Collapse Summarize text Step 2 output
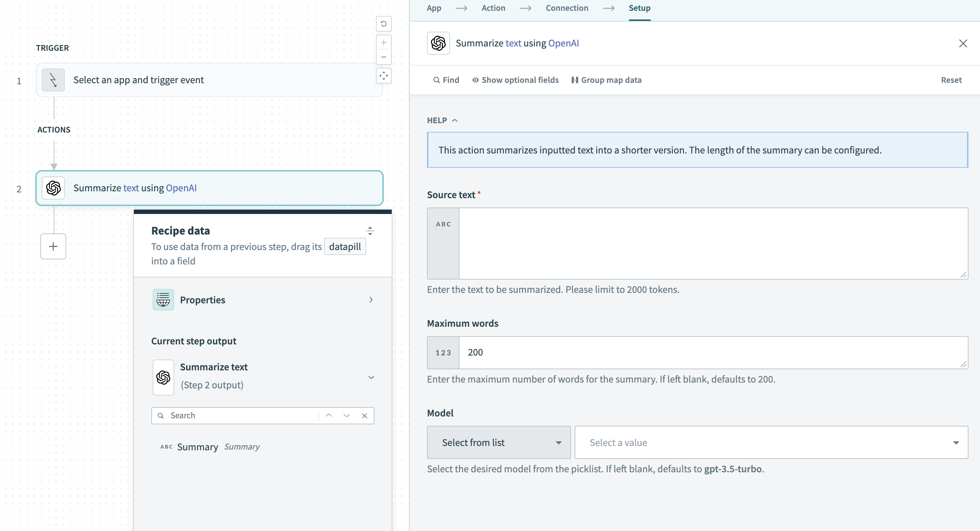980x531 pixels. coord(370,377)
